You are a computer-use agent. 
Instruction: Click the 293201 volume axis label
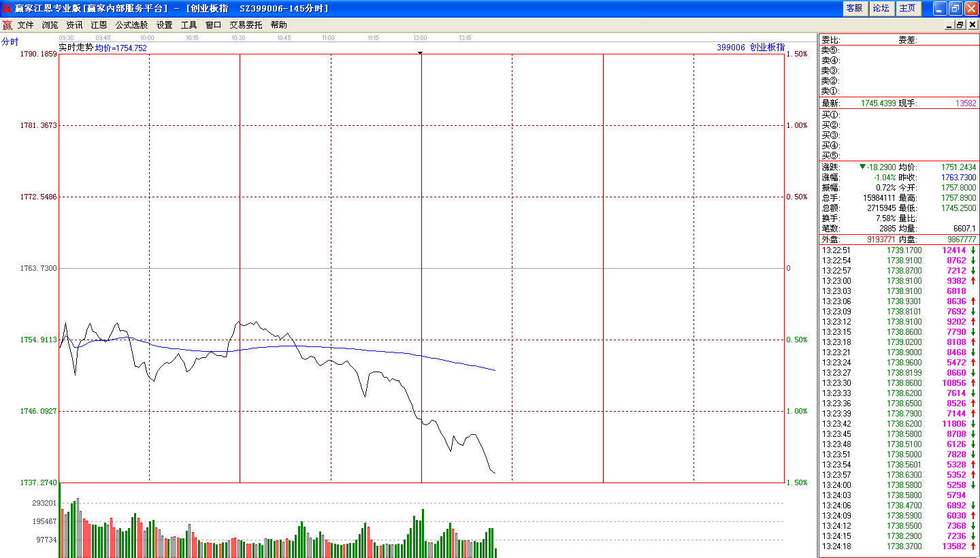click(x=44, y=503)
